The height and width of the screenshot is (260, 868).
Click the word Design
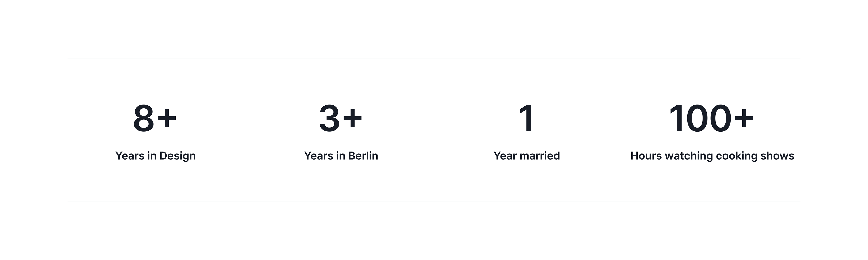tap(177, 156)
